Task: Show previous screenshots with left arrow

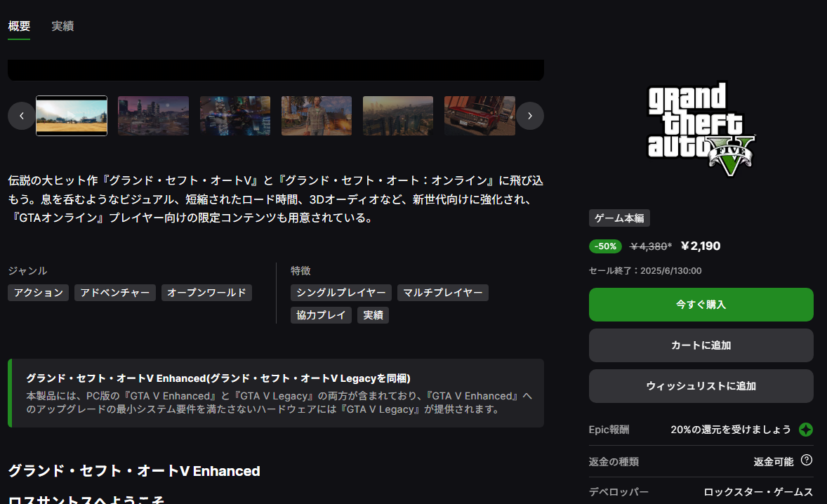Action: click(x=22, y=116)
